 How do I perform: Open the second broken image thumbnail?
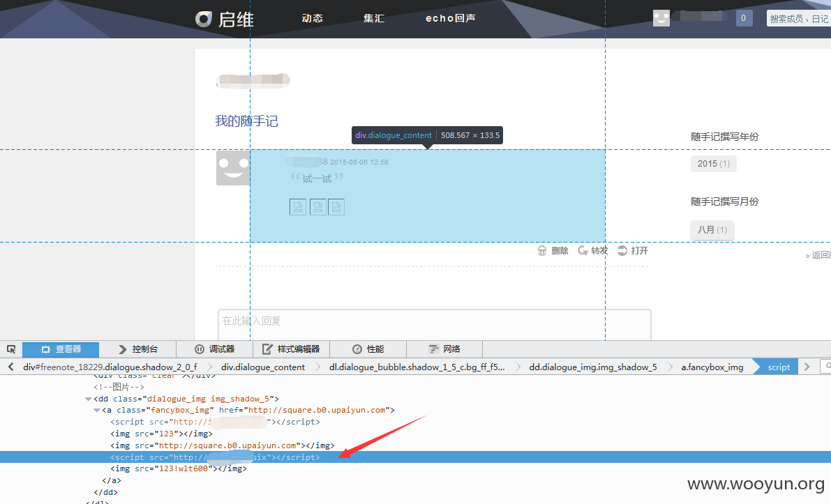318,207
